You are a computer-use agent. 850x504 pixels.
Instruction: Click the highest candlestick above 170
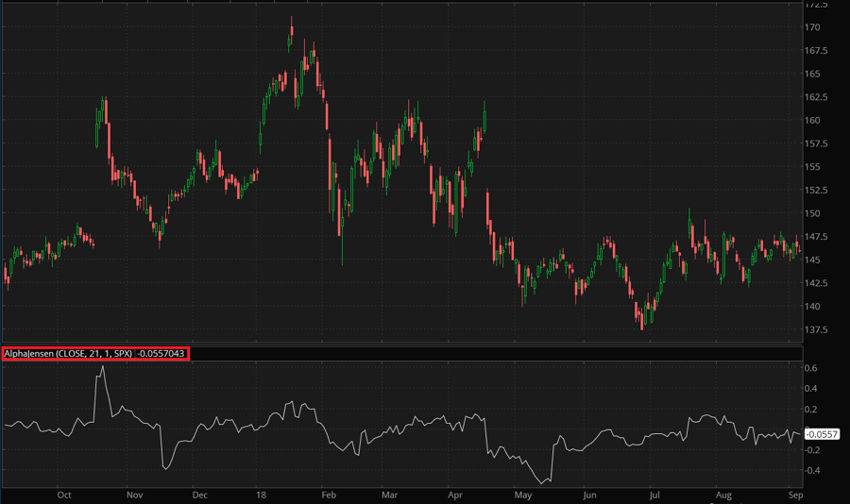(292, 28)
